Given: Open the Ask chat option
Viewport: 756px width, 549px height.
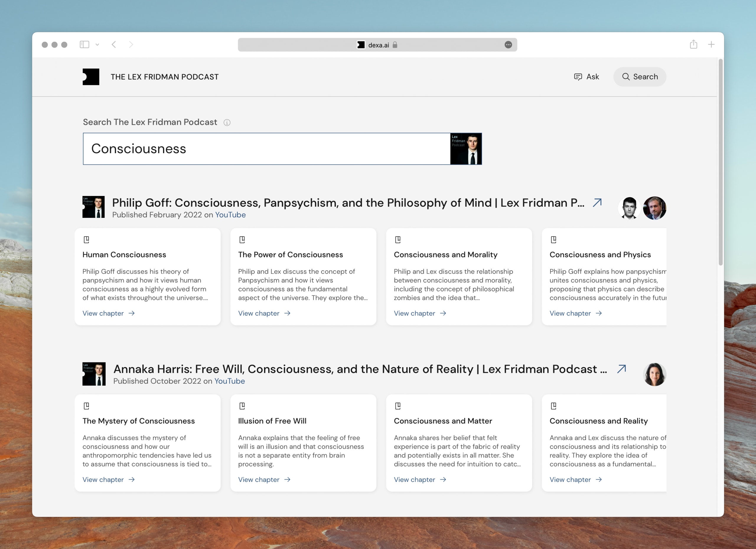Looking at the screenshot, I should (586, 77).
